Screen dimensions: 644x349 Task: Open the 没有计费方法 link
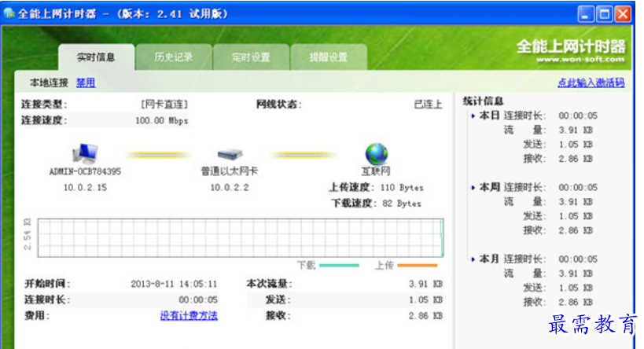189,315
